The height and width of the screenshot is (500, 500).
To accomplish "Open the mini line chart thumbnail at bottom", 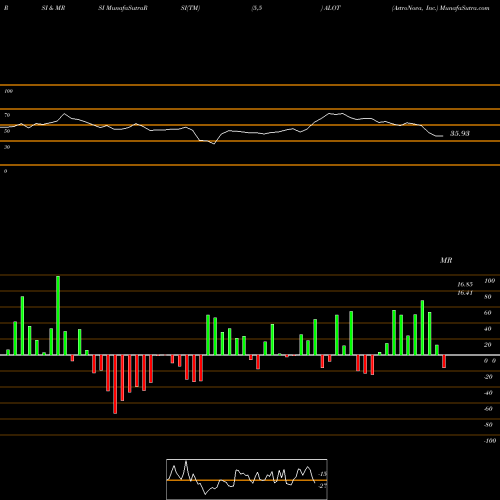I will coord(247,479).
